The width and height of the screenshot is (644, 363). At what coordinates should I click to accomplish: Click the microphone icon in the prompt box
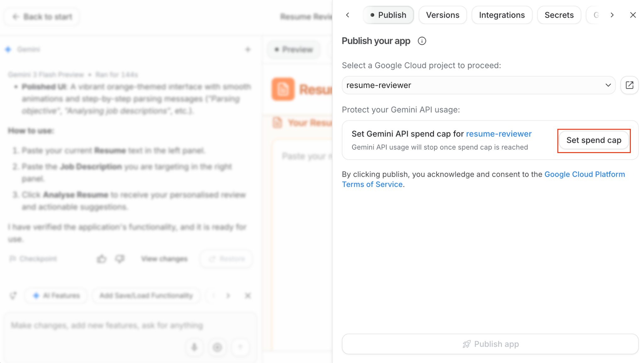[194, 347]
